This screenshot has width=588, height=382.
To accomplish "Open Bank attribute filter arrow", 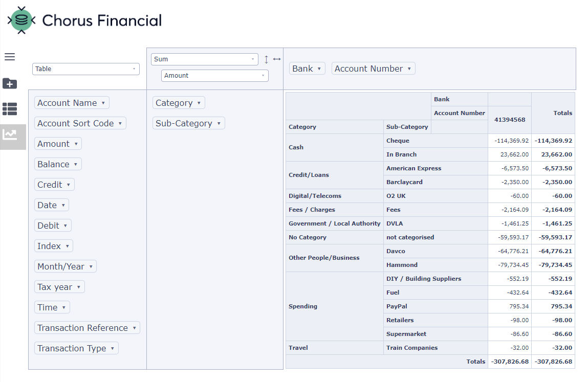I will point(319,69).
